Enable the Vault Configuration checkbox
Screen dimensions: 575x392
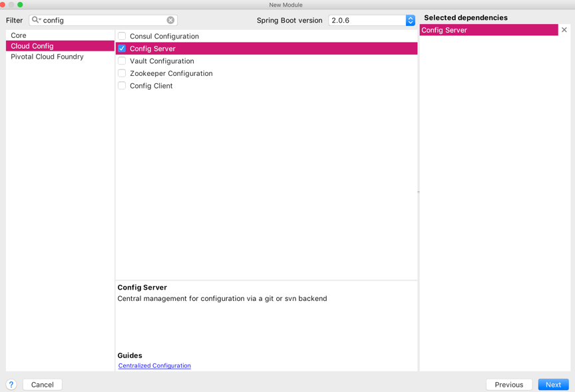pos(122,61)
